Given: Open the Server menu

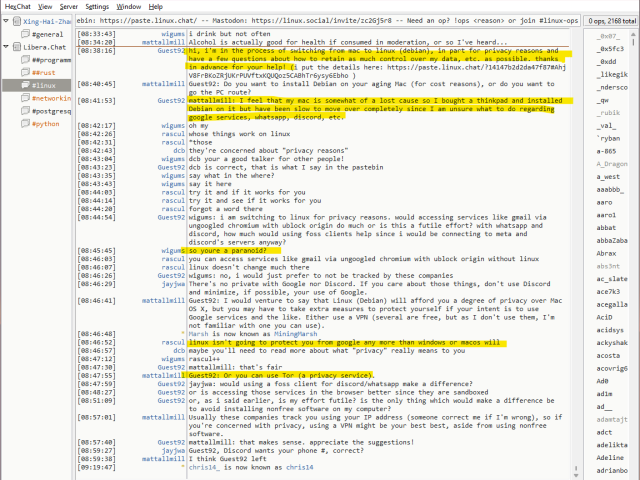Looking at the screenshot, I should pos(68,6).
